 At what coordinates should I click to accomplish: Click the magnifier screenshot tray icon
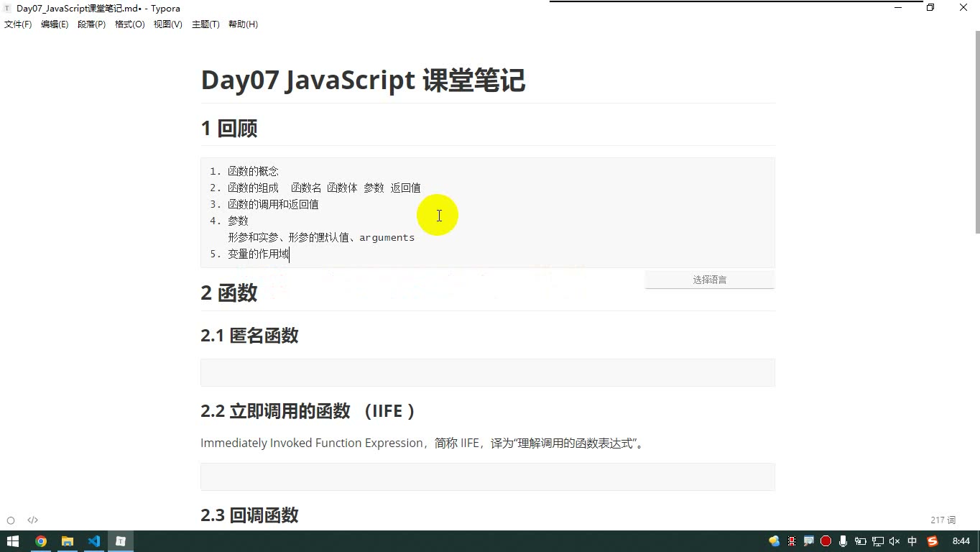pyautogui.click(x=808, y=541)
